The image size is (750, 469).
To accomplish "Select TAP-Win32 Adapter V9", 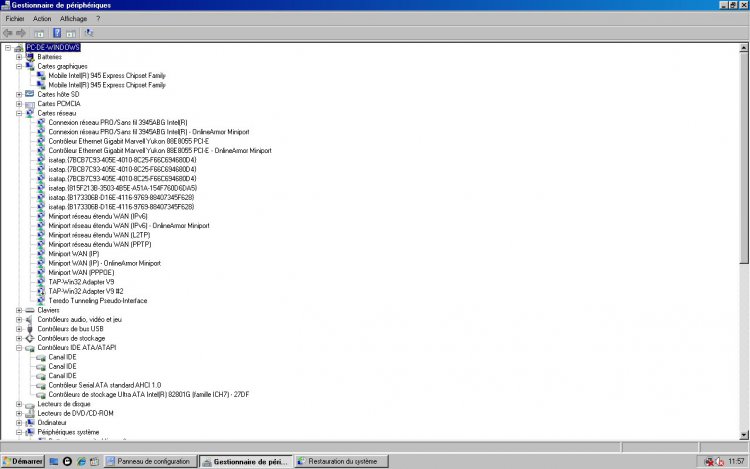I will coord(81,282).
